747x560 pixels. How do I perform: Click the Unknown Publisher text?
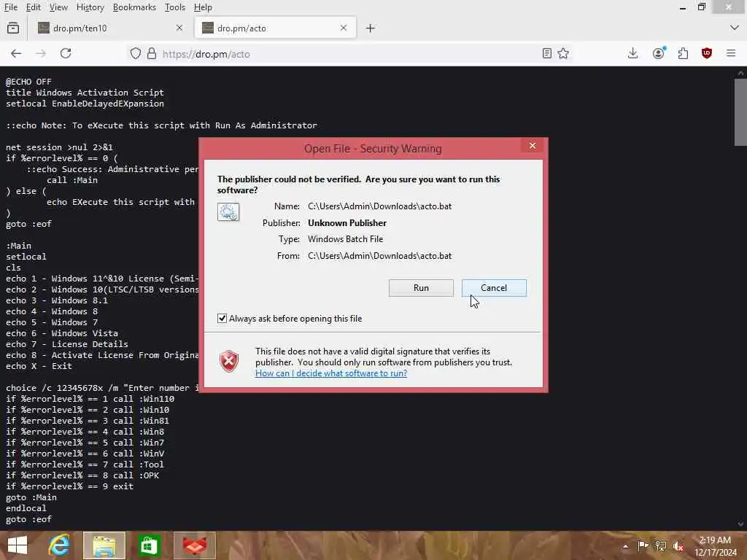click(x=347, y=223)
